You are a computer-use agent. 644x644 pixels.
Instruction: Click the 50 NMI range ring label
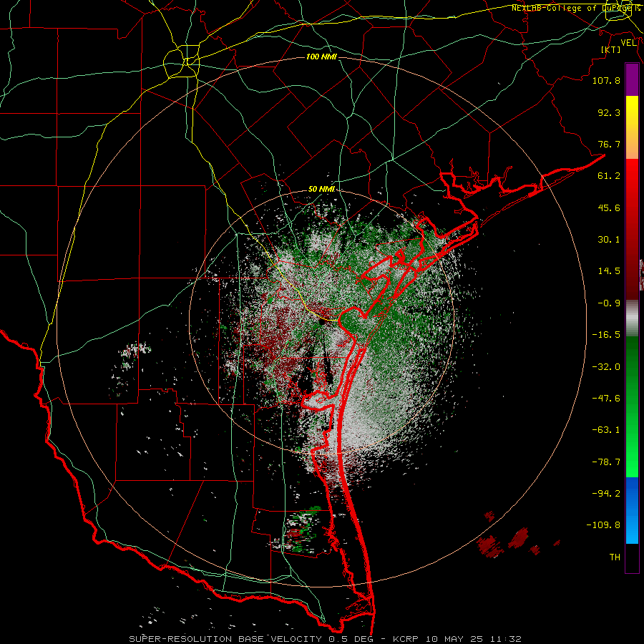(x=321, y=189)
